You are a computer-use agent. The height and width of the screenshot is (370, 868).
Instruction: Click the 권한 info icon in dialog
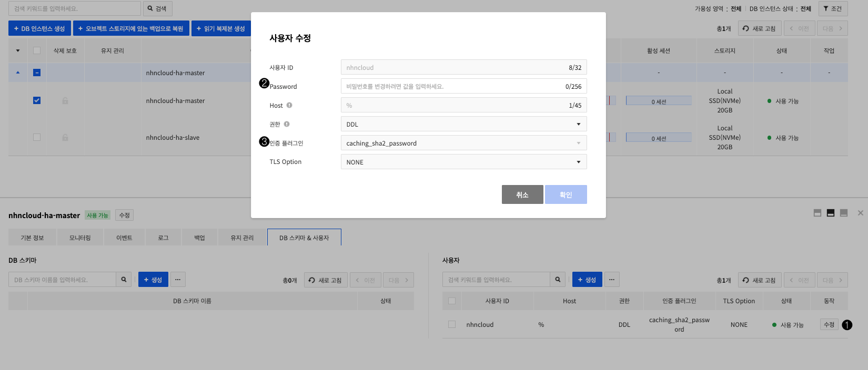click(x=287, y=124)
